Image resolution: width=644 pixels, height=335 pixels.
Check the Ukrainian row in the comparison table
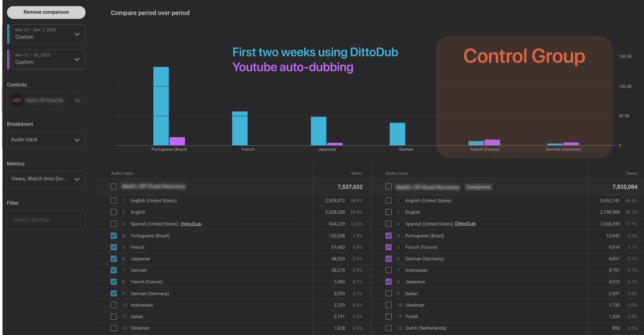coord(389,305)
